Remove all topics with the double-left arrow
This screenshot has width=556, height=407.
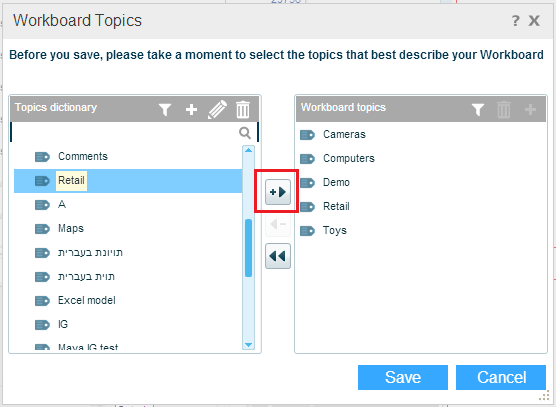pyautogui.click(x=278, y=256)
